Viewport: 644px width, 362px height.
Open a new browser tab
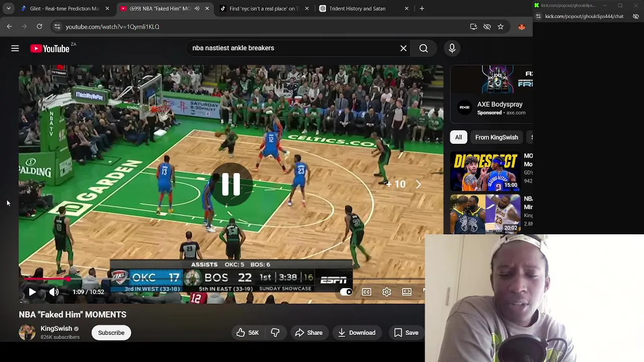(422, 9)
